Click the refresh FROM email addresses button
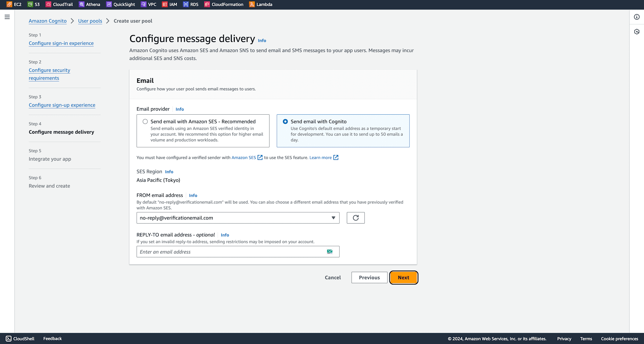Screen dimensions: 644x344 coord(355,218)
